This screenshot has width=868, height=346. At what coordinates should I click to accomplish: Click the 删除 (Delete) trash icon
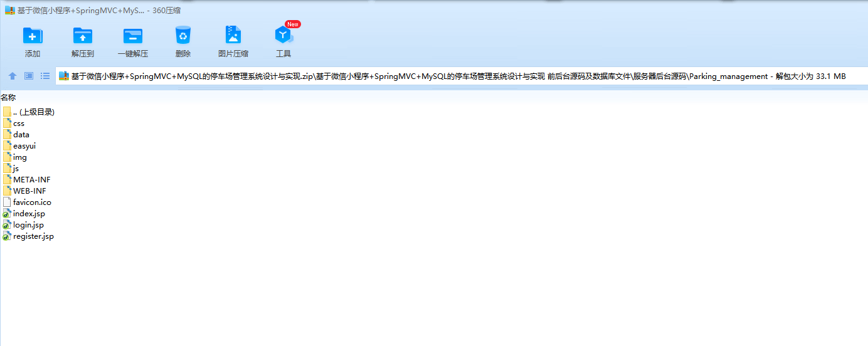tap(183, 35)
